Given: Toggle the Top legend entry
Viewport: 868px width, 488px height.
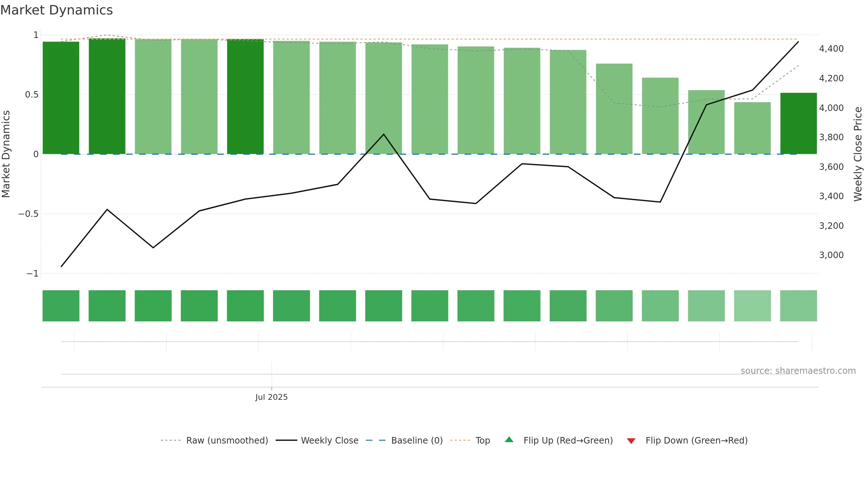Looking at the screenshot, I should [x=470, y=440].
